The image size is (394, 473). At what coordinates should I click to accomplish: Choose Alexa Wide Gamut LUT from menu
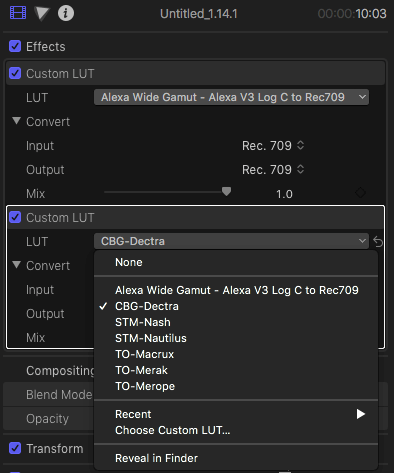click(236, 290)
